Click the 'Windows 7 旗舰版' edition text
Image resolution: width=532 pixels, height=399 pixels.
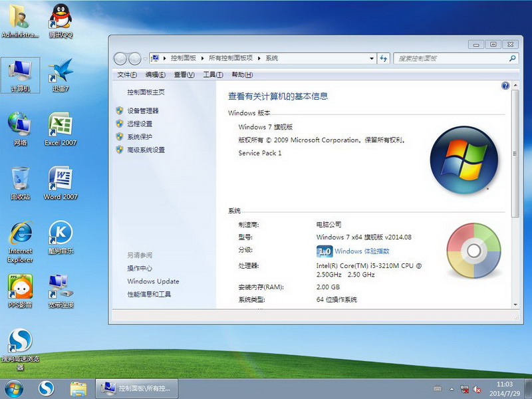click(265, 127)
